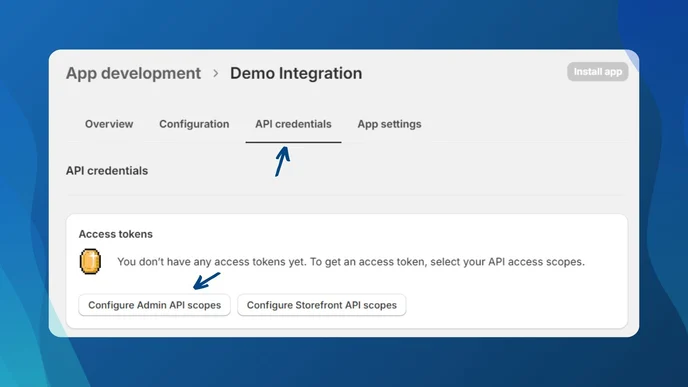Image resolution: width=688 pixels, height=387 pixels.
Task: Select the API credentials tab
Action: coord(293,124)
